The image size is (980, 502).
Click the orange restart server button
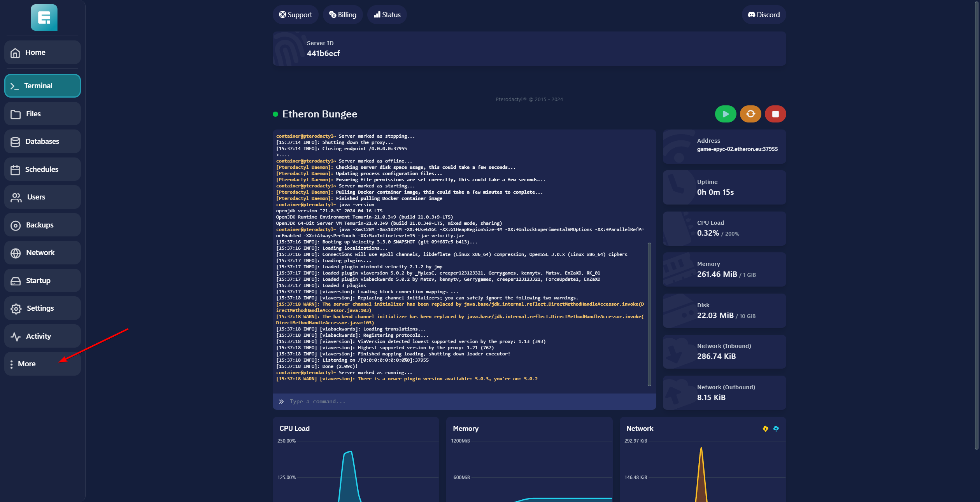750,114
